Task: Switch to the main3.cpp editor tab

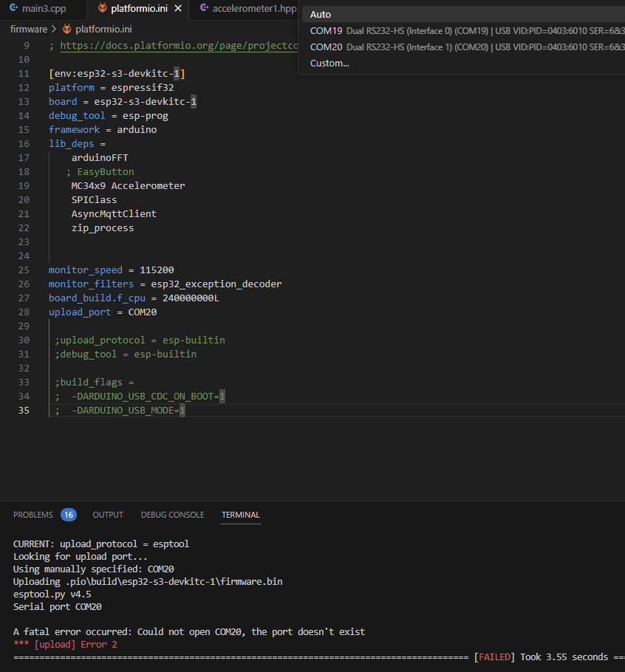Action: tap(43, 9)
